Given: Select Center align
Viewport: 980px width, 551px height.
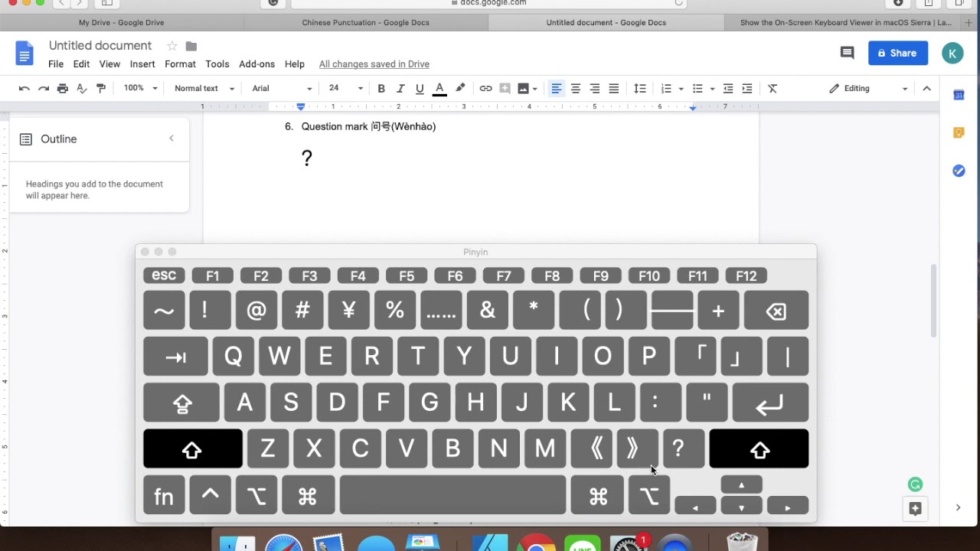Looking at the screenshot, I should (576, 89).
